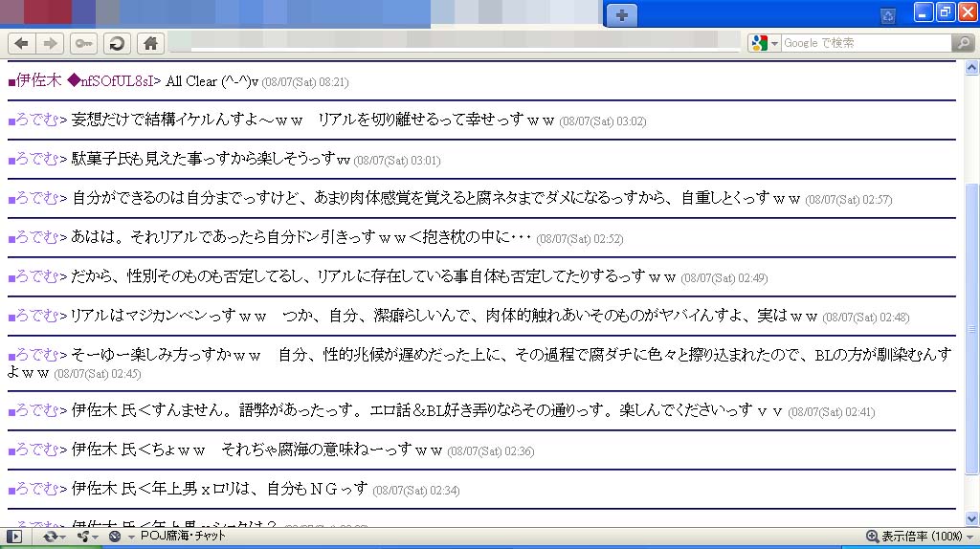Go forward with the forward arrow button
This screenshot has width=980, height=549.
pos(50,43)
